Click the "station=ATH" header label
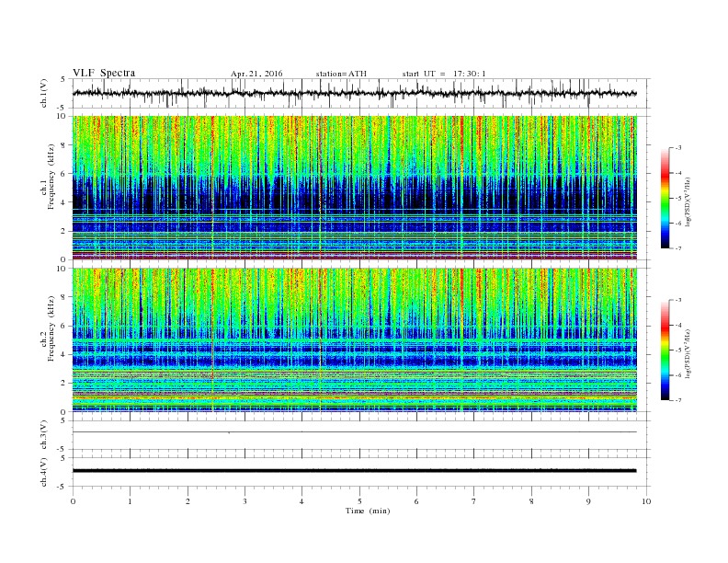 [341, 74]
